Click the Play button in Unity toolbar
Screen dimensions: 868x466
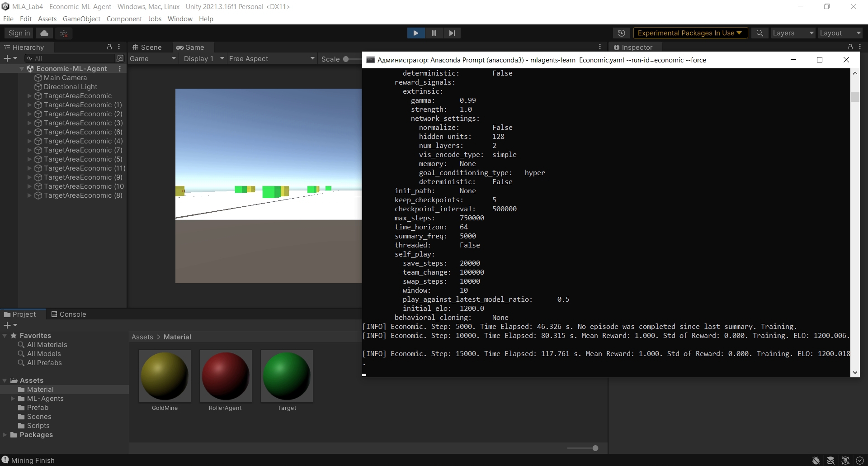(415, 33)
